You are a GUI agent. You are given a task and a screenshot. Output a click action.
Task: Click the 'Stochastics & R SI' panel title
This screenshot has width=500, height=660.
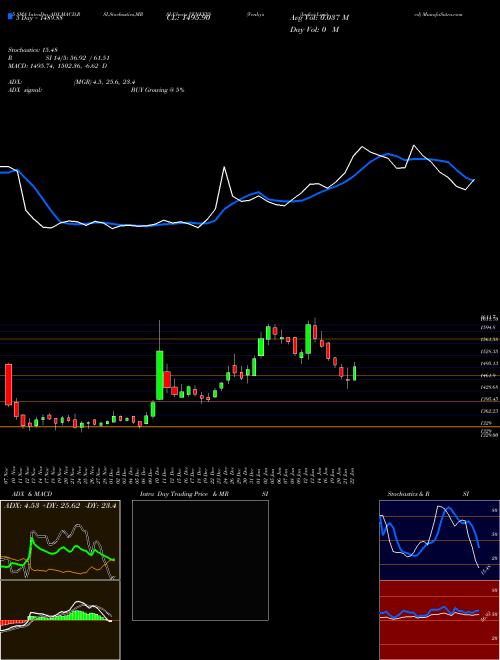[x=428, y=494]
